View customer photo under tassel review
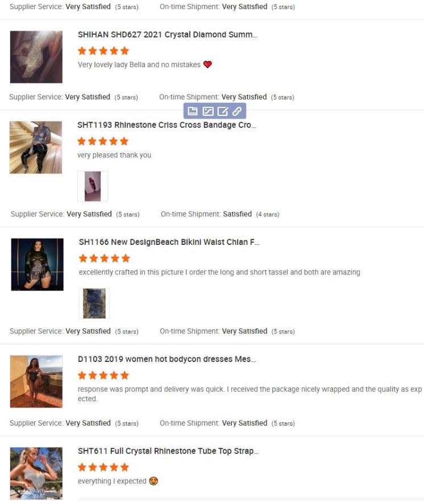 pos(94,303)
